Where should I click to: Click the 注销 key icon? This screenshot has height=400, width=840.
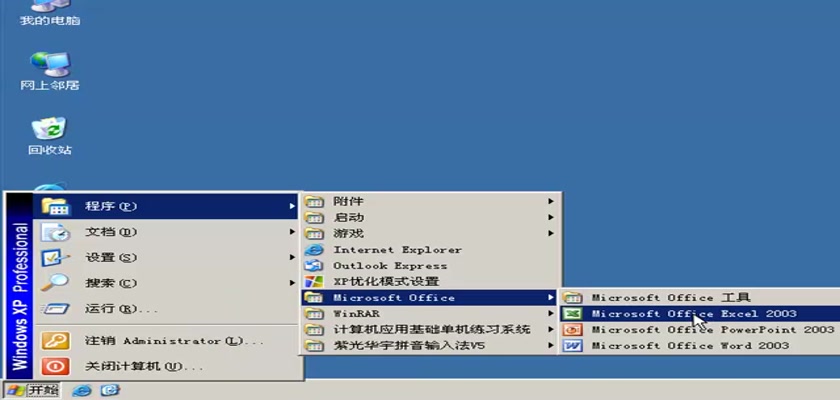pos(56,341)
